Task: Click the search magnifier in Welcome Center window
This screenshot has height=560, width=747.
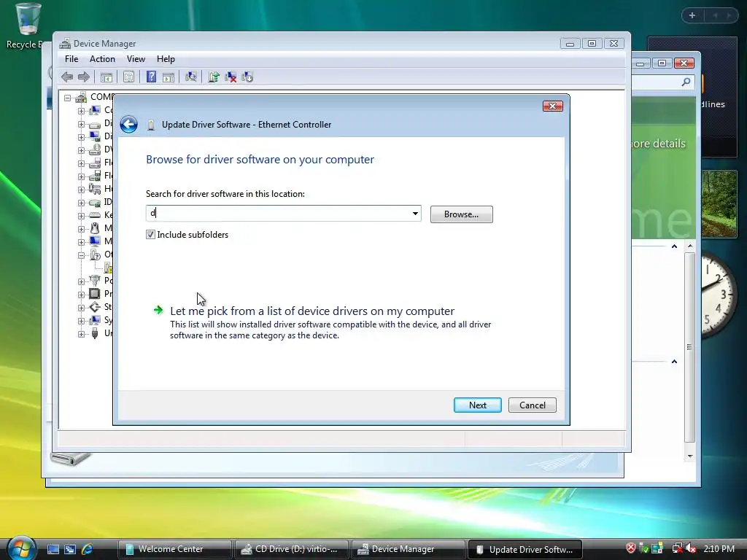Action: [686, 82]
